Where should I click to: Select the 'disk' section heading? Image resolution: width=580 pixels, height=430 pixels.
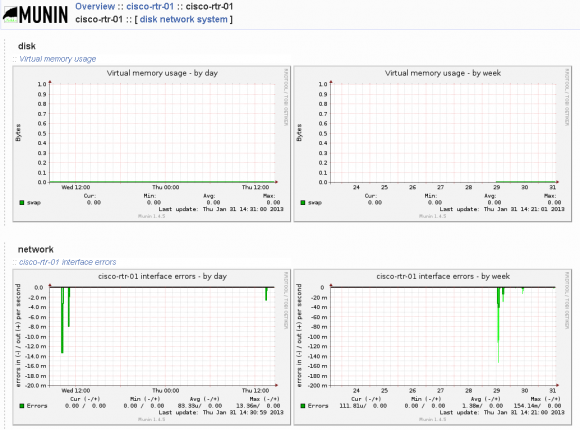27,46
